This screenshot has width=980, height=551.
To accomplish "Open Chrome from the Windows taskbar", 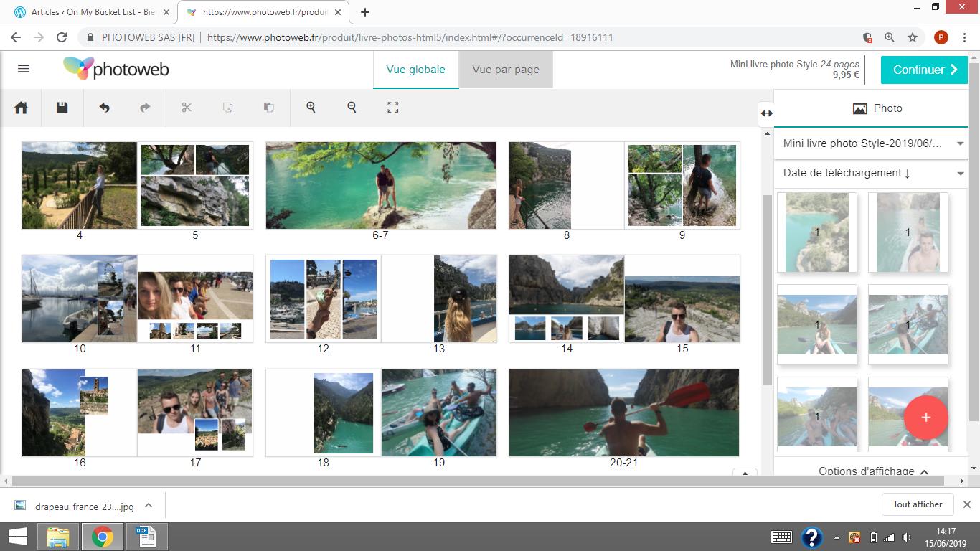I will [x=102, y=537].
